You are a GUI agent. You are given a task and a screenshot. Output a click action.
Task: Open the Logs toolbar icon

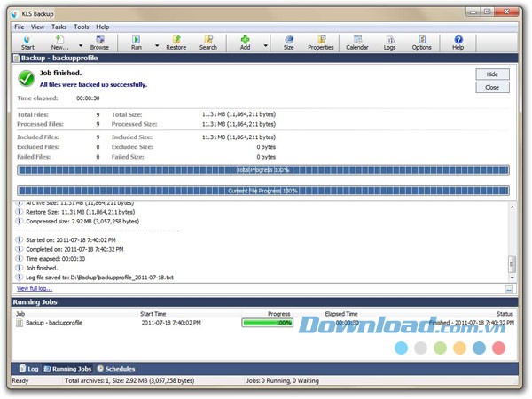coord(389,42)
